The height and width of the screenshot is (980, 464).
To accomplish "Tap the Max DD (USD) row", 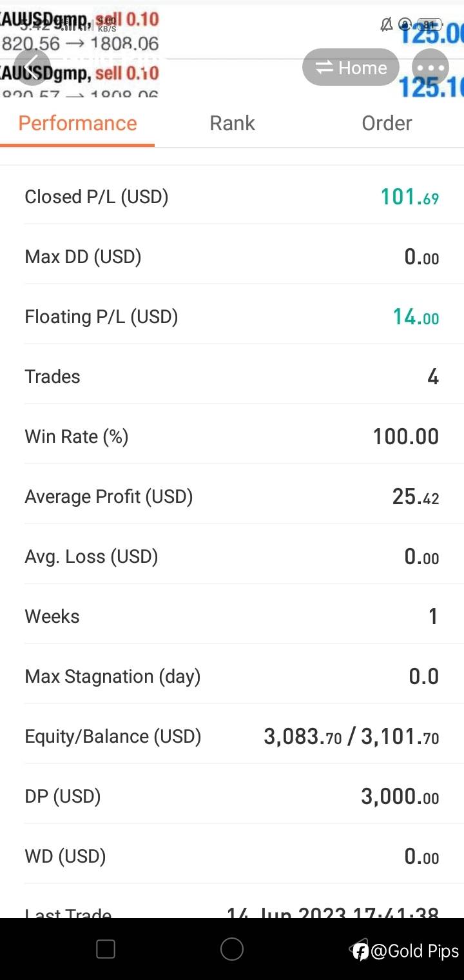I will pos(232,257).
